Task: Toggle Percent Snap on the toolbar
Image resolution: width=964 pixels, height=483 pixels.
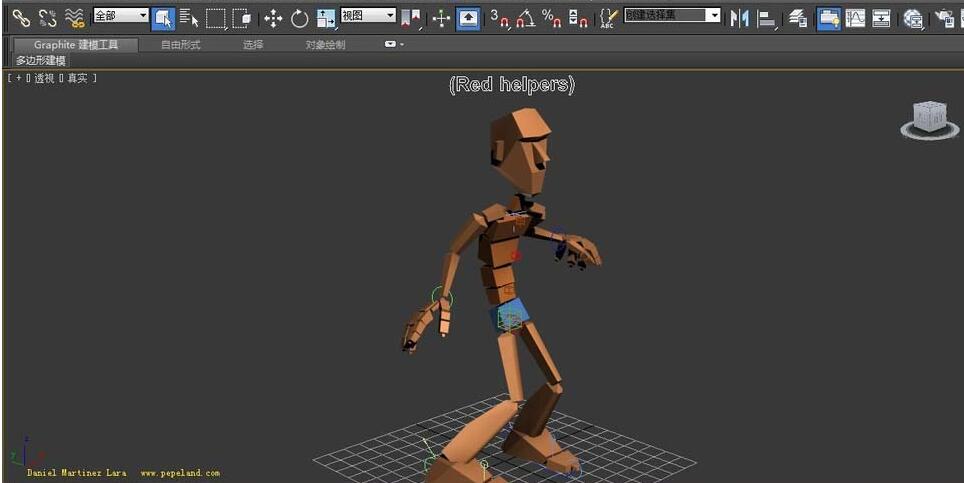Action: click(551, 18)
